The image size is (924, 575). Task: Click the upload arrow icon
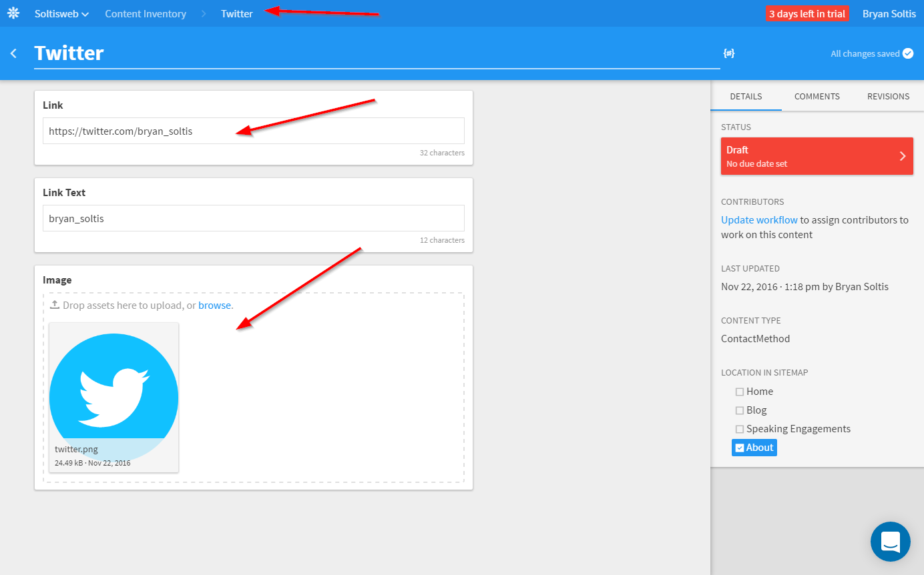tap(55, 305)
